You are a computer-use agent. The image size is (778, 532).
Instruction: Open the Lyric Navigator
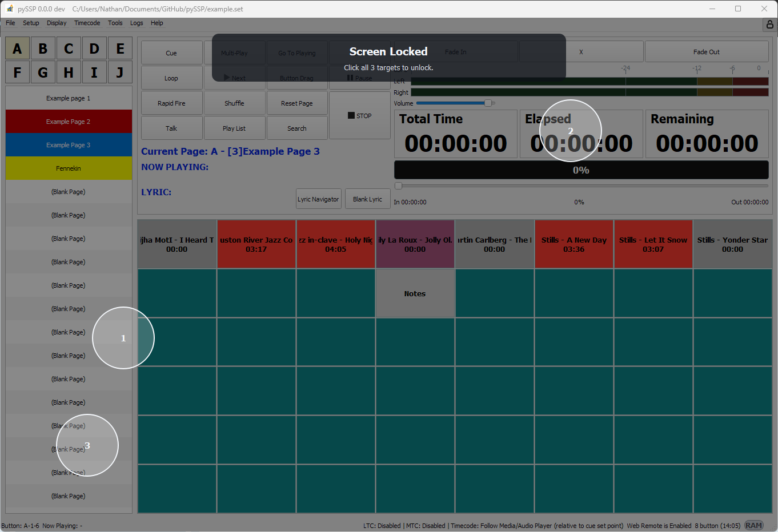(318, 199)
